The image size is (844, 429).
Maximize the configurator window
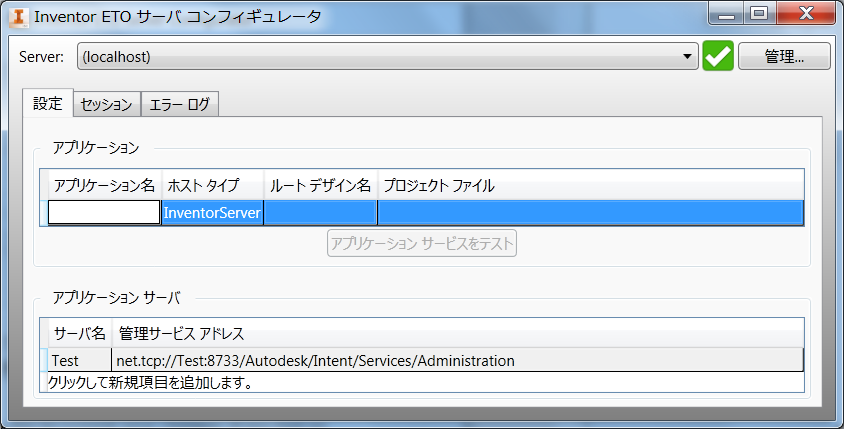click(759, 15)
